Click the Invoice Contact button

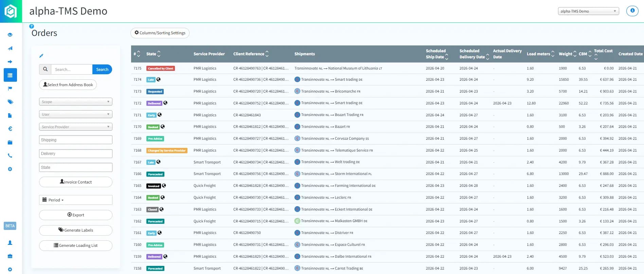pyautogui.click(x=76, y=182)
